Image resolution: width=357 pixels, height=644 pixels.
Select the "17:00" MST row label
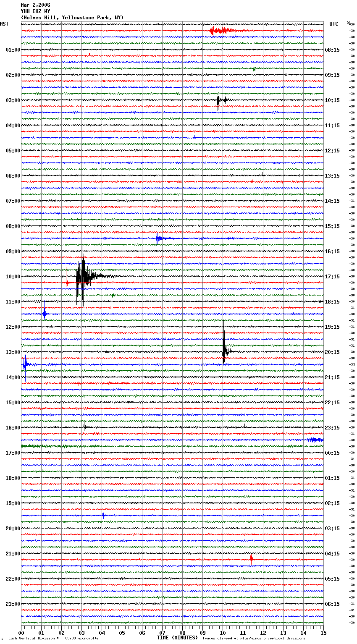coord(13,453)
